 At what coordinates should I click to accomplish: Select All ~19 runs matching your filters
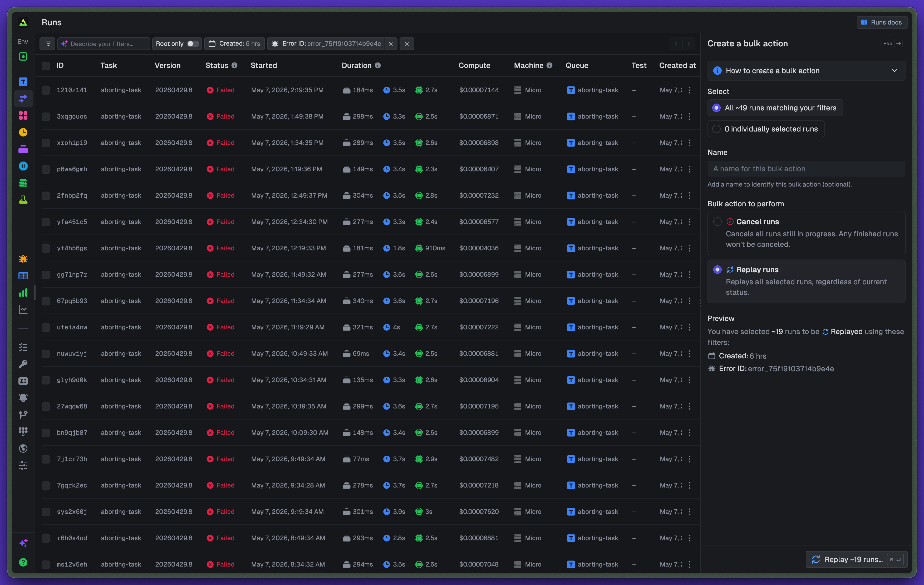tap(775, 108)
